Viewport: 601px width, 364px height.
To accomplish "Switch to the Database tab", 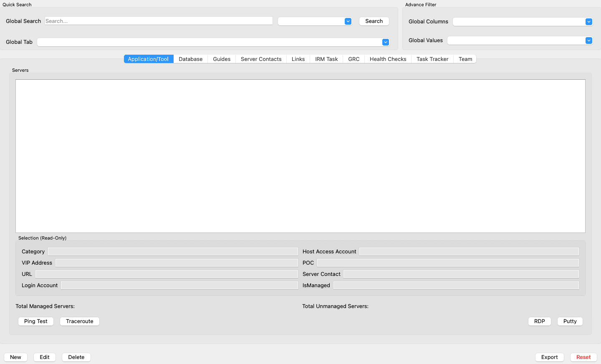I will click(190, 59).
